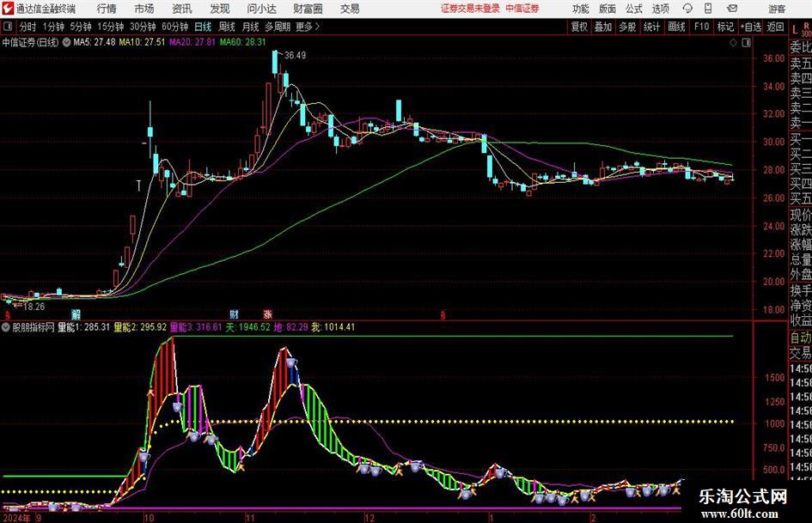Click the MA5: 27.48 label
Screen dimensions: 812x523
[95, 42]
